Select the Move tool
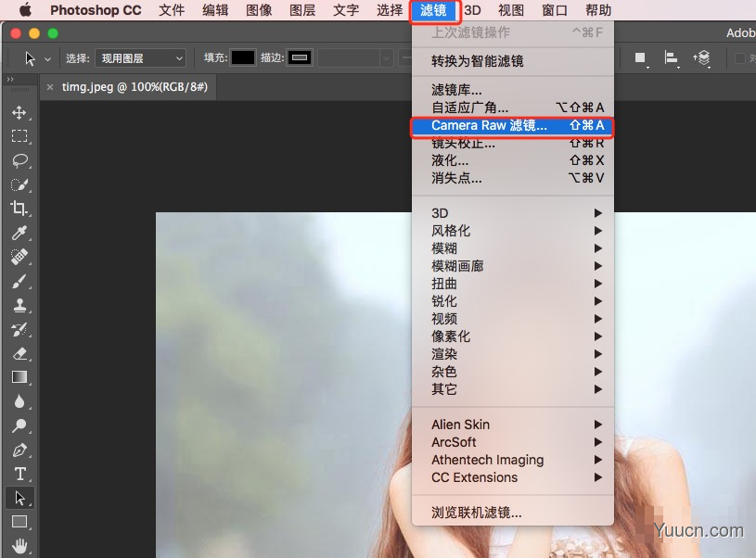 click(x=19, y=113)
